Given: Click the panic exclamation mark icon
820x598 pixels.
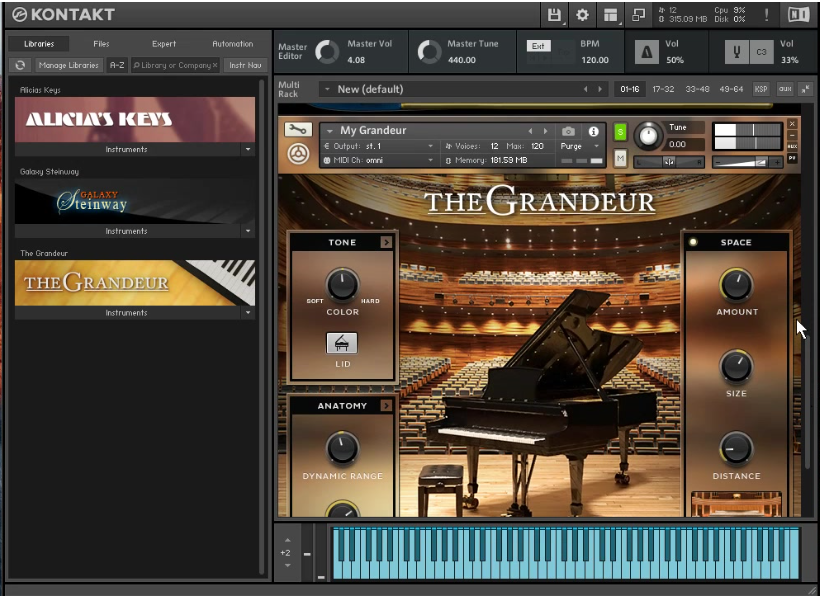Looking at the screenshot, I should [x=766, y=15].
